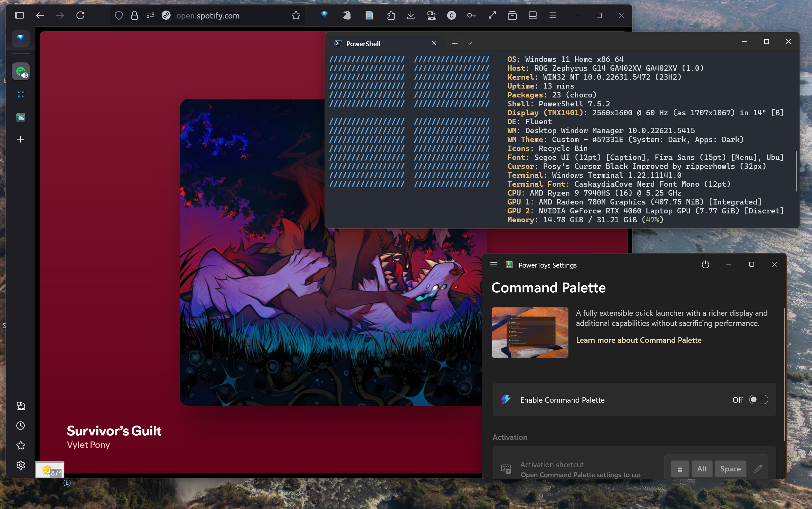The image size is (812, 509).
Task: Click the 'CPU: AMD Ryzen 9 7940HS' line
Action: [x=594, y=193]
